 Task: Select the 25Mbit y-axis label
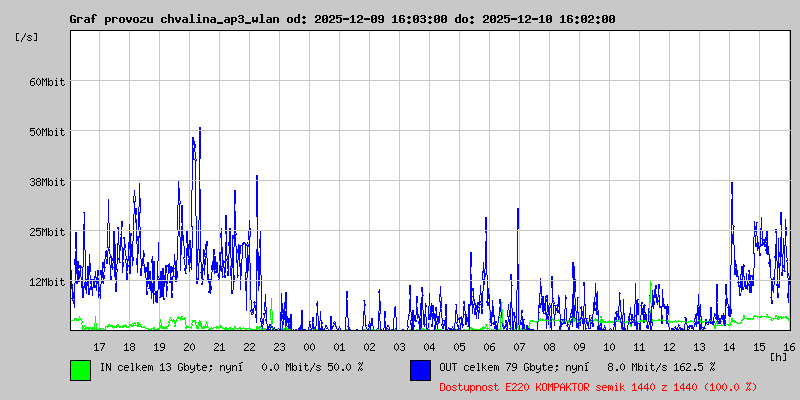click(47, 232)
